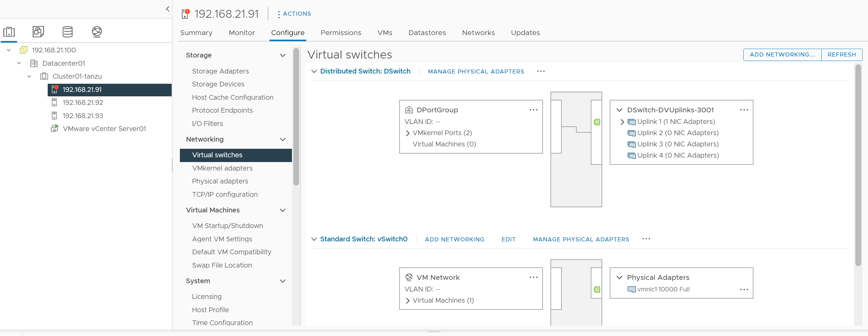The width and height of the screenshot is (868, 336).
Task: Open the Hosts and Clusters inventory view icon
Action: [9, 32]
